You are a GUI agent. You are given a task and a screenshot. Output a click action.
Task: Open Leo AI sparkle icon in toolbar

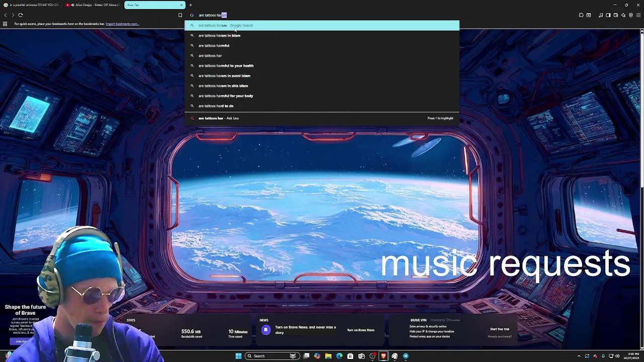[x=623, y=15]
